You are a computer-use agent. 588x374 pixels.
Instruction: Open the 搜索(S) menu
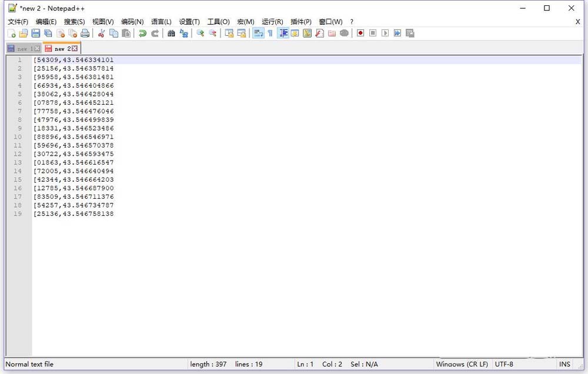pos(74,22)
